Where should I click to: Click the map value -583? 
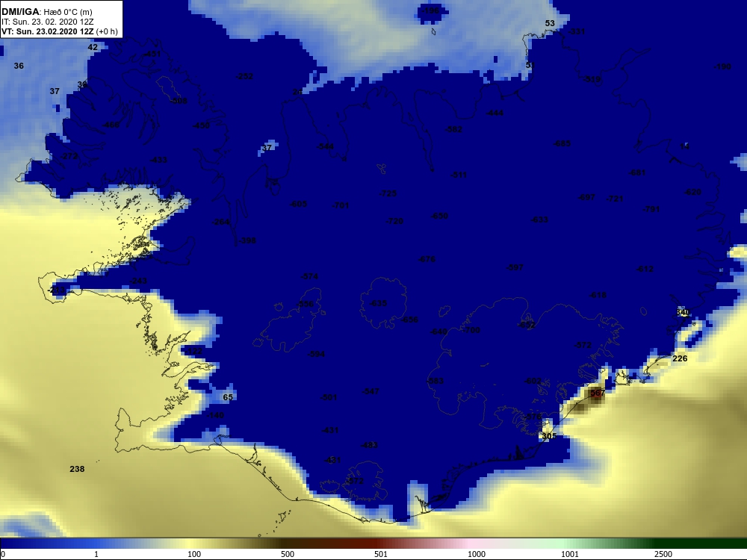(x=435, y=381)
